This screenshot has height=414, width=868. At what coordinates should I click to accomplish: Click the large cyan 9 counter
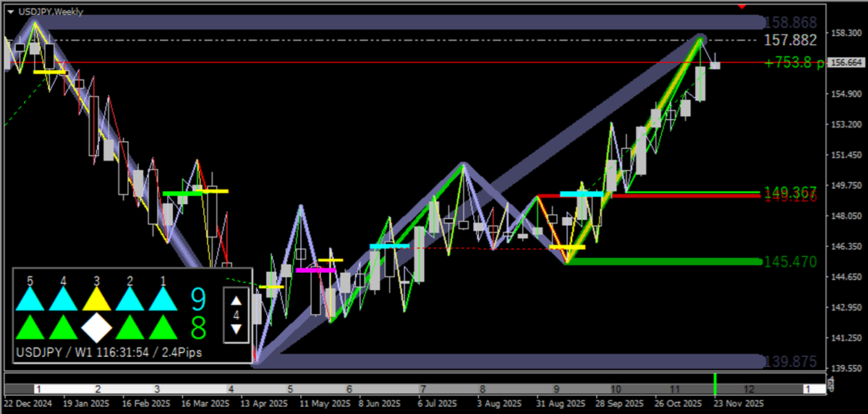197,298
